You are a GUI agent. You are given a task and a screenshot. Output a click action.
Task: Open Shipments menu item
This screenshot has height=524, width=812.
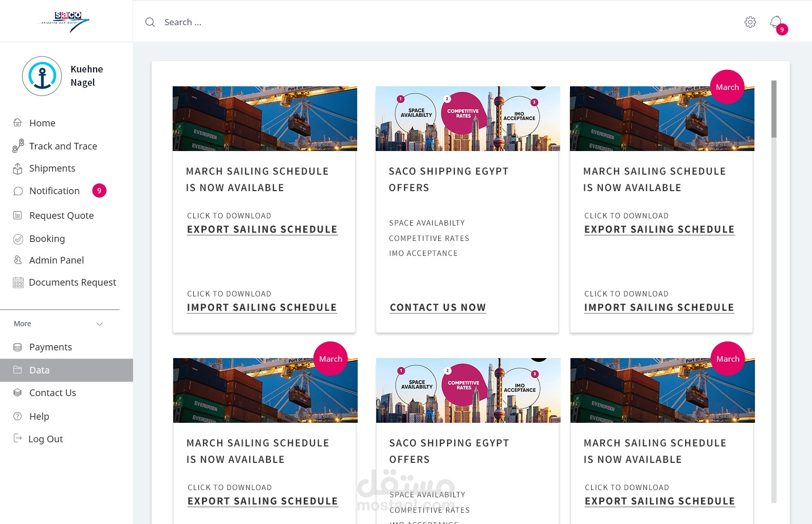[x=52, y=168]
